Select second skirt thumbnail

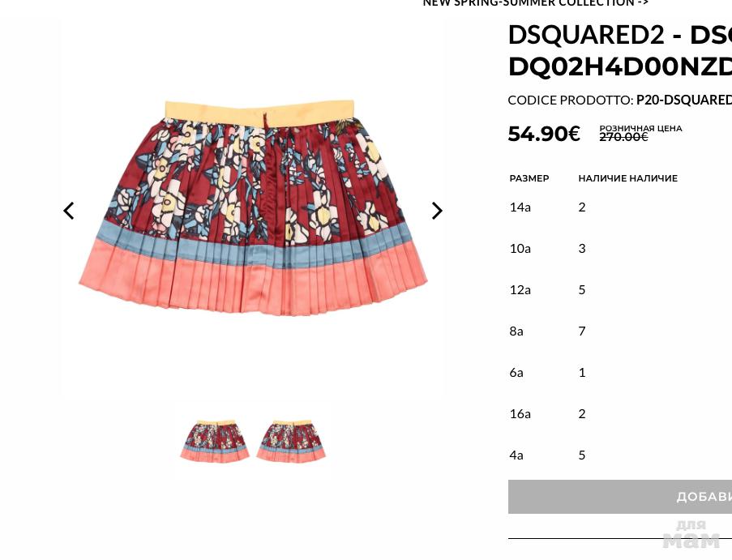[291, 441]
